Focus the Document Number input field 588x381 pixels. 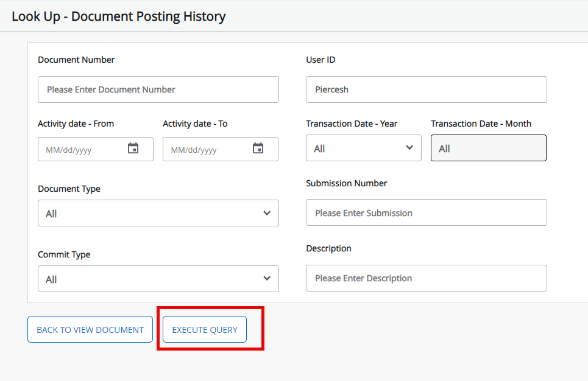158,89
